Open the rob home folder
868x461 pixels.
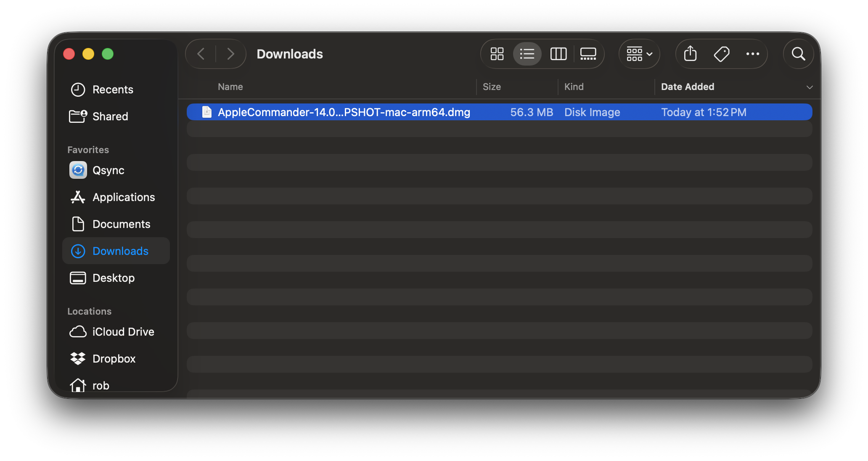(116, 385)
